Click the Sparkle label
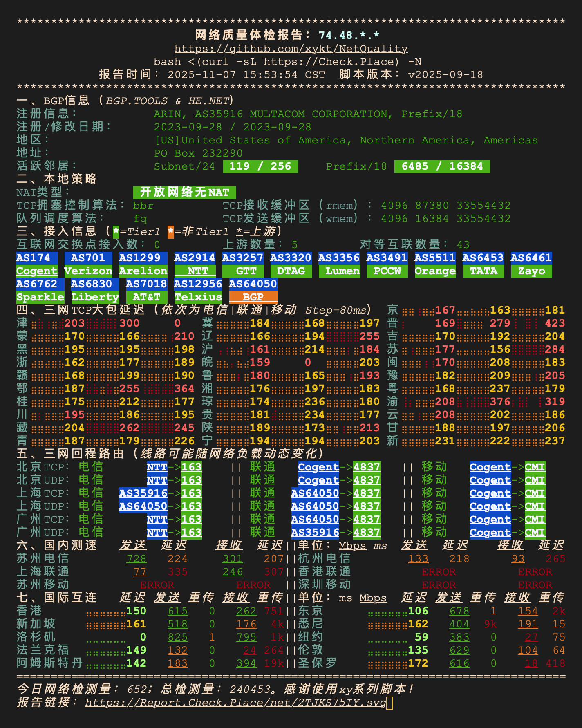This screenshot has width=582, height=728. [x=40, y=297]
